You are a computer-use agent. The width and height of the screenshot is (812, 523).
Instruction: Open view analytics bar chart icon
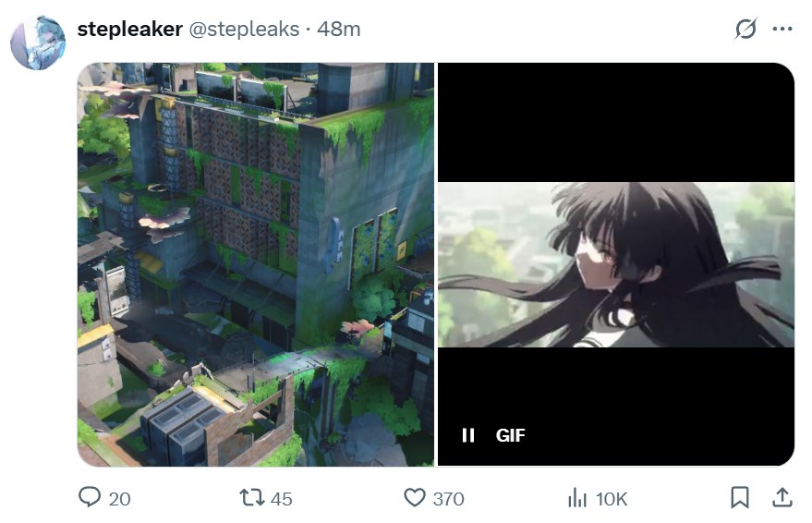[576, 498]
